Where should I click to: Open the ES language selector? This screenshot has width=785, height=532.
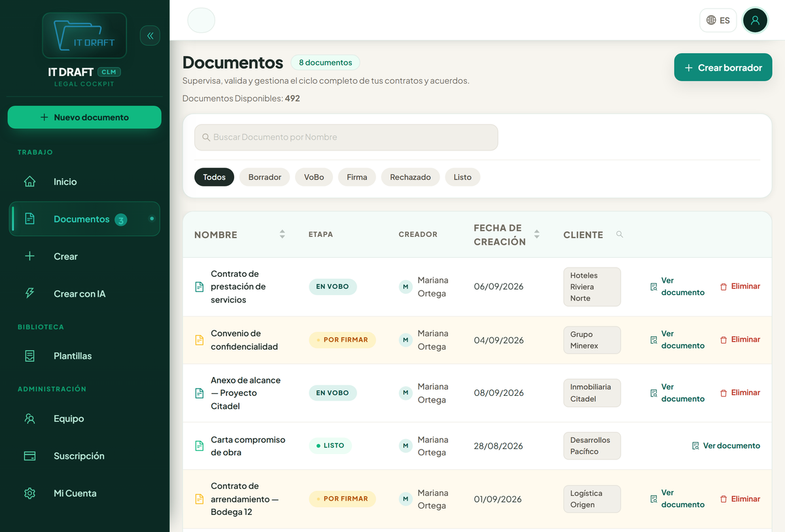[718, 20]
